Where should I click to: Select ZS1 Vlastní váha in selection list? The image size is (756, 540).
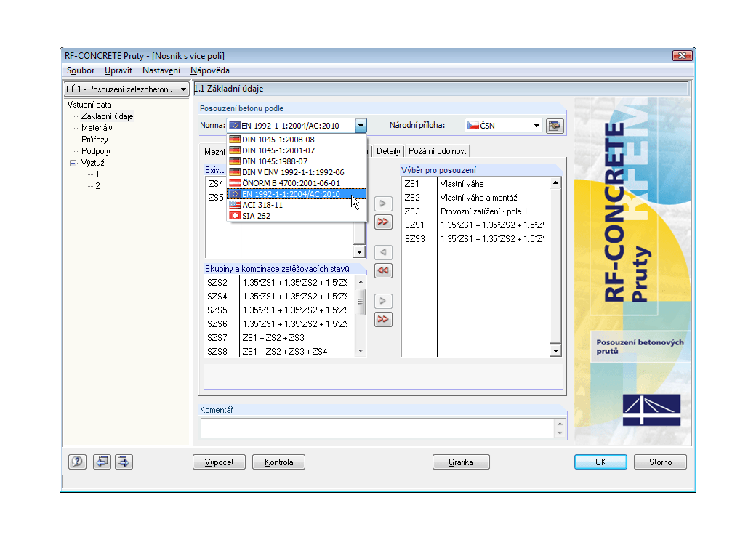(x=475, y=184)
